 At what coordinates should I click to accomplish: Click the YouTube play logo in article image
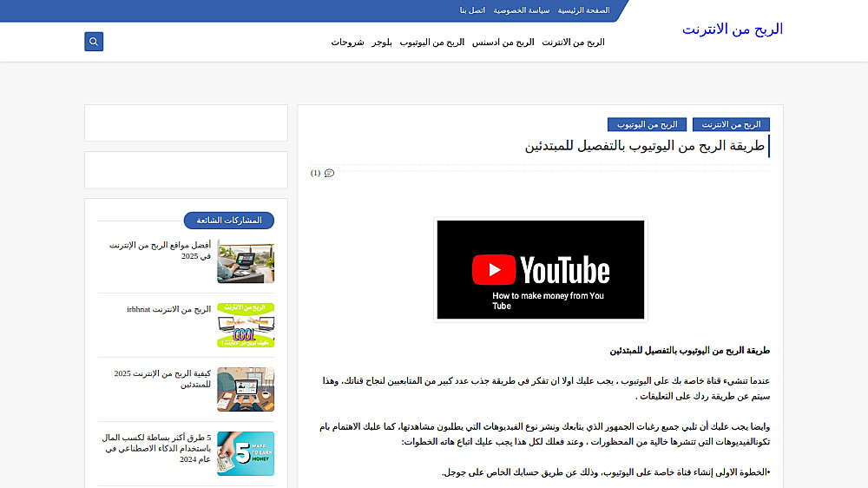[x=494, y=270]
